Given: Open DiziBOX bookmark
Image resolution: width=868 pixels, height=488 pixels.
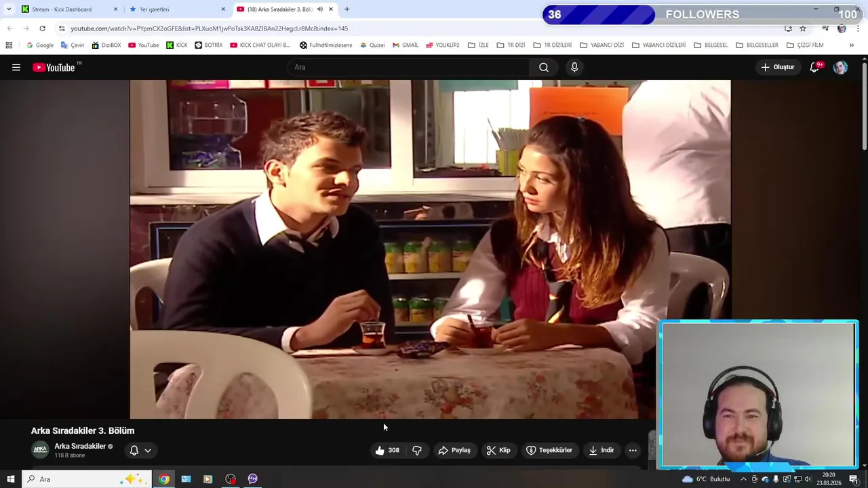Looking at the screenshot, I should 106,45.
